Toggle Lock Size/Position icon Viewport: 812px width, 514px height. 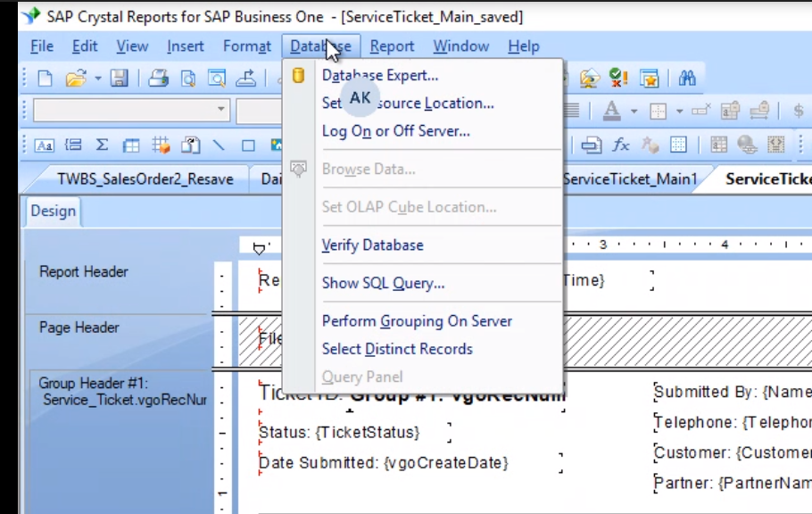[759, 111]
